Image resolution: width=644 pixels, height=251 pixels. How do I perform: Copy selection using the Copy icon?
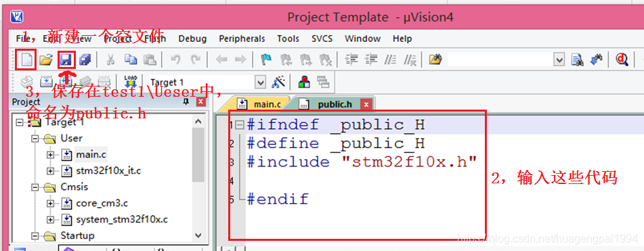(131, 60)
